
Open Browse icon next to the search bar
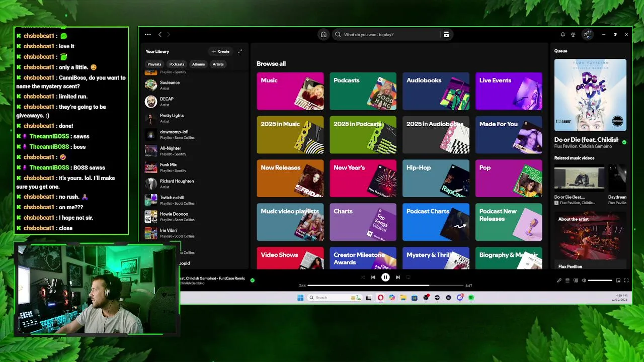446,35
